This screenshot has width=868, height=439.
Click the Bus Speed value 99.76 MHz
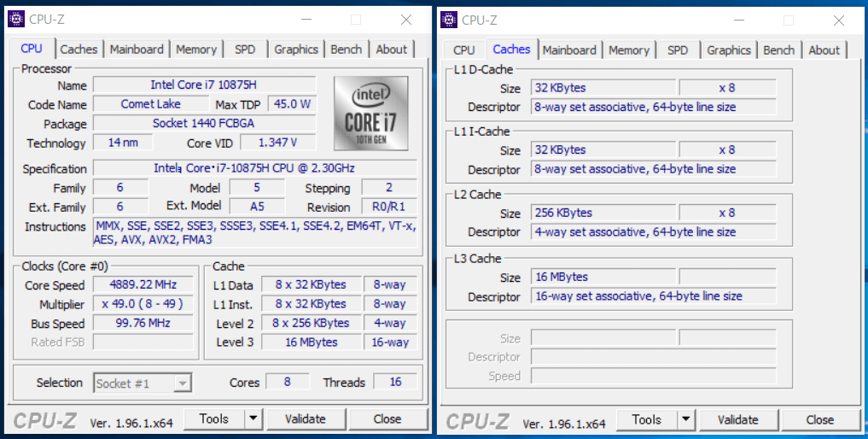[143, 323]
